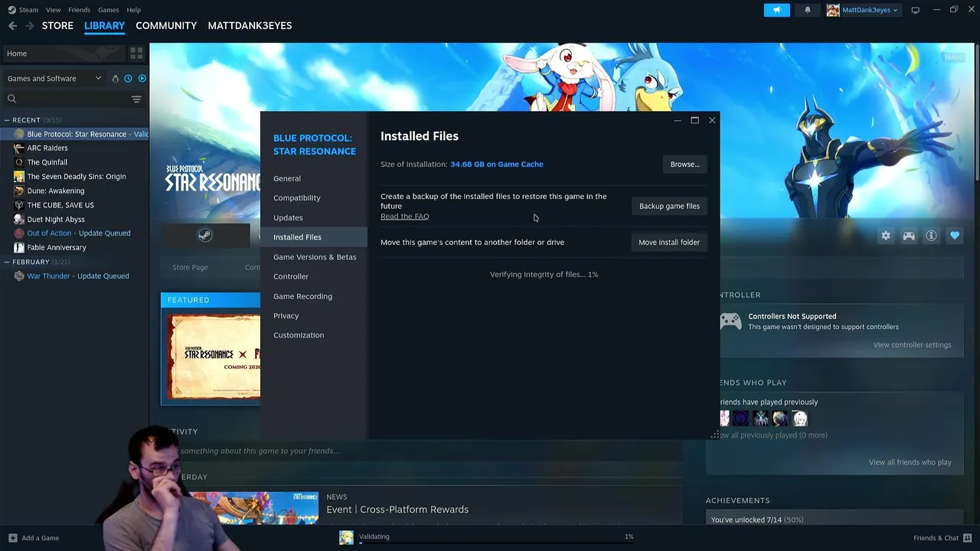The image size is (980, 551).
Task: Open the MATTDANK3EYES profile tab
Action: coord(250,25)
